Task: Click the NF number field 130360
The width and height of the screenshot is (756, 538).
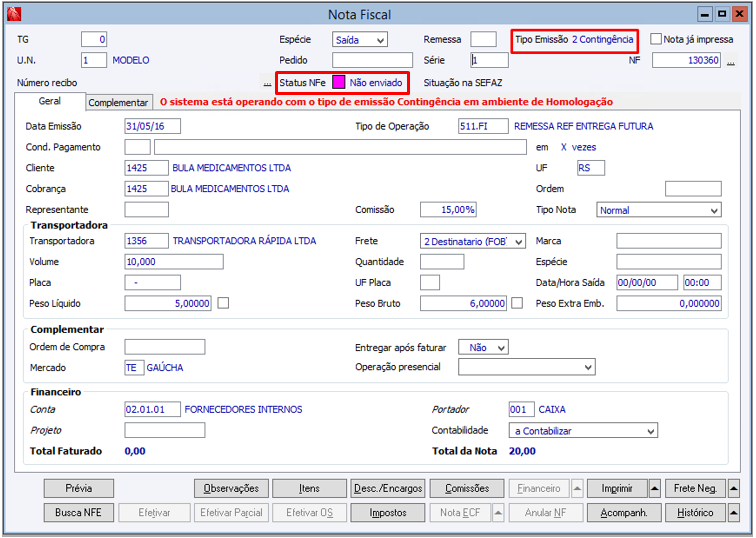Action: coord(687,60)
